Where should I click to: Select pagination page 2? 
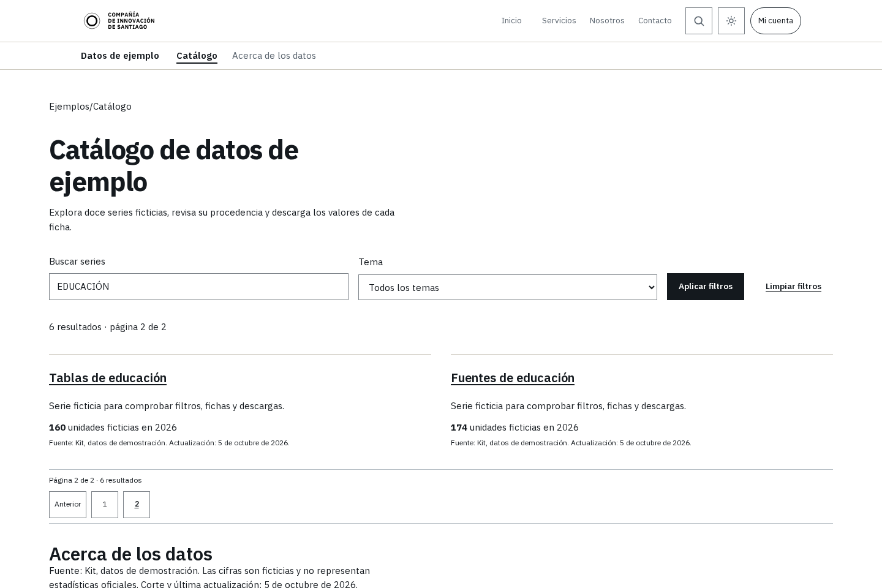(x=137, y=505)
